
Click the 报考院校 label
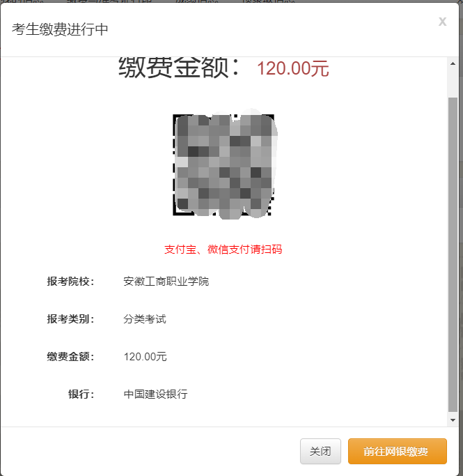[x=70, y=282]
